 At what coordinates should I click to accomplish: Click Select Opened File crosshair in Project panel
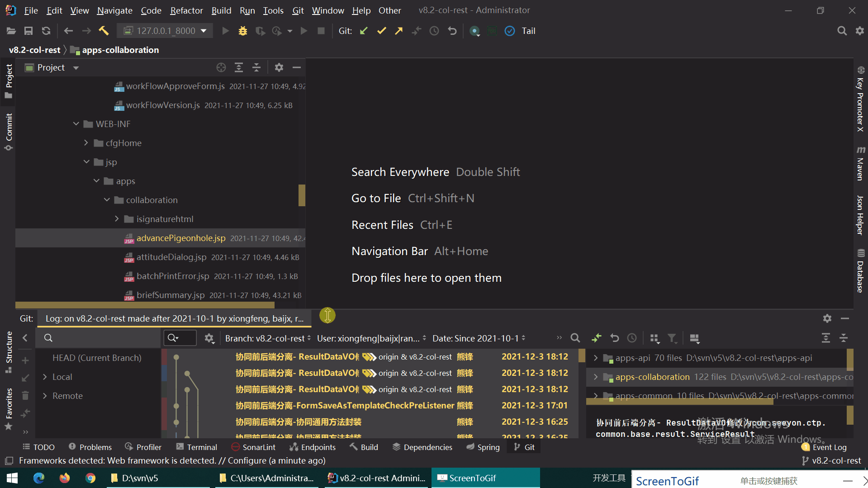click(221, 67)
